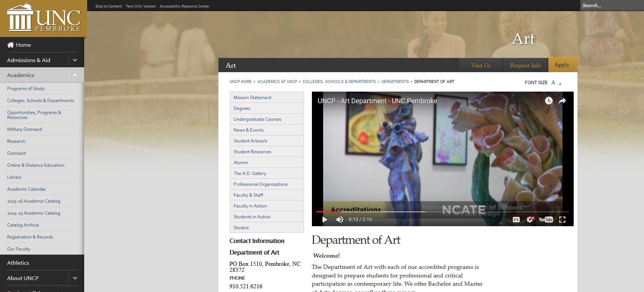
Task: Open Accessibility Resource Center link
Action: click(x=184, y=6)
